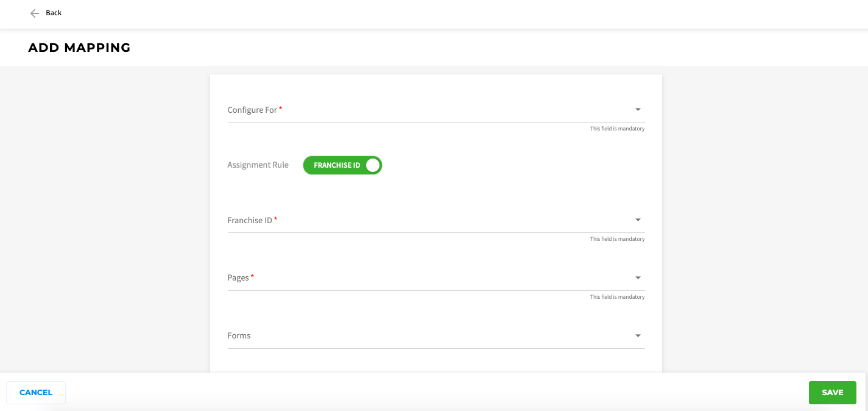Open the Pages select field
Screen dimensions: 868x411
(x=426, y=279)
